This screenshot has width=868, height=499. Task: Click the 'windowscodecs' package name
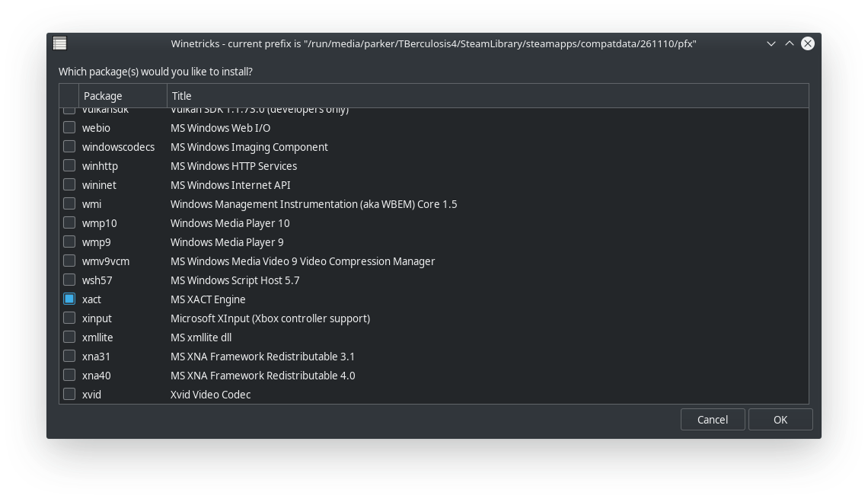tap(119, 147)
